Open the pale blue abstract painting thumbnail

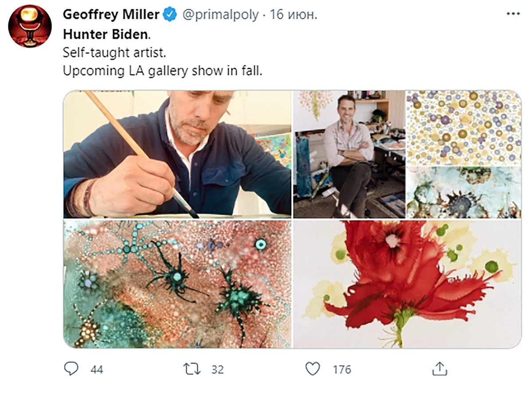[463, 193]
